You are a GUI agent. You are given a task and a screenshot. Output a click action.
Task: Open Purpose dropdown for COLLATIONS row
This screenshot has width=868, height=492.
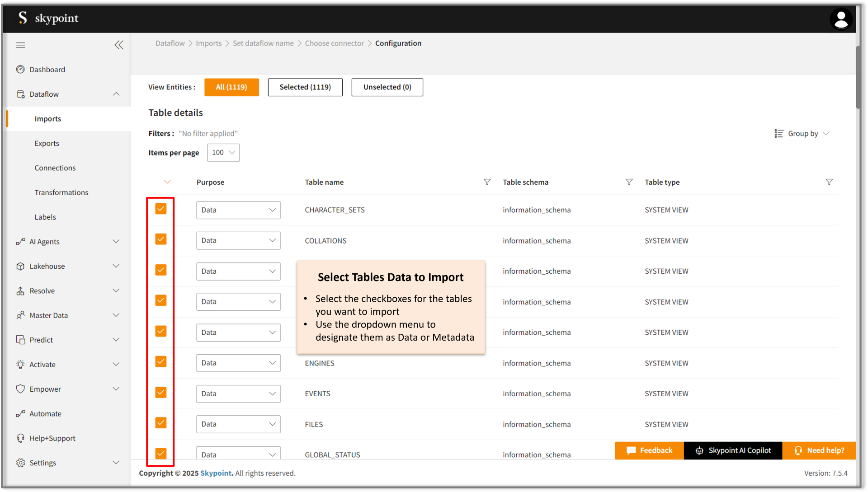tap(238, 241)
